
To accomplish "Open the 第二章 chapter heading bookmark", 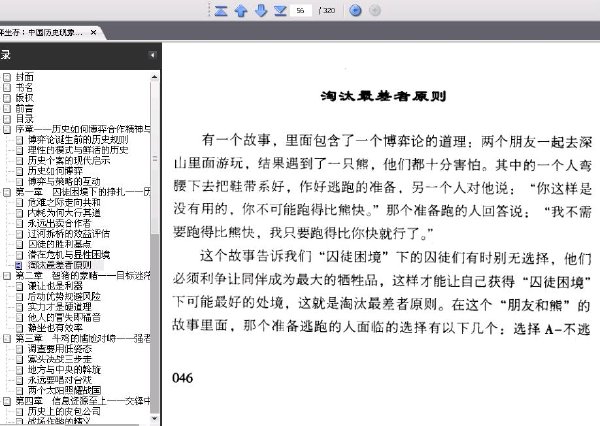I will point(83,276).
